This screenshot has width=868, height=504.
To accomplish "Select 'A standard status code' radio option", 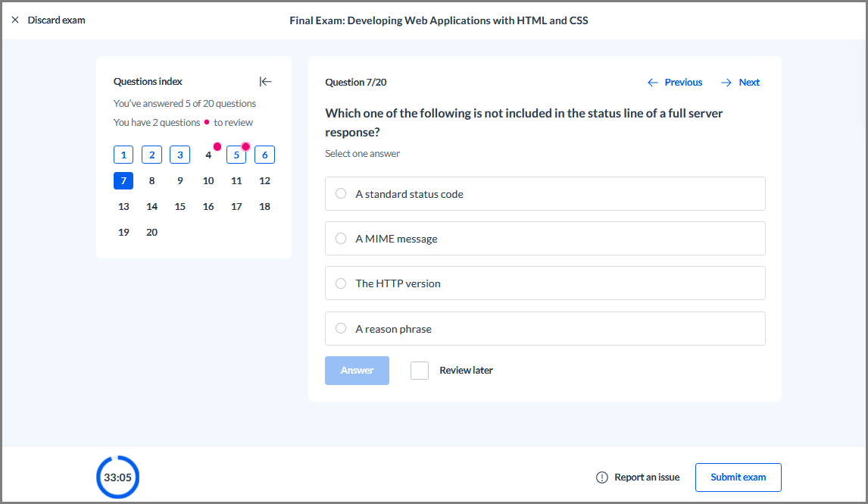I will (x=341, y=193).
